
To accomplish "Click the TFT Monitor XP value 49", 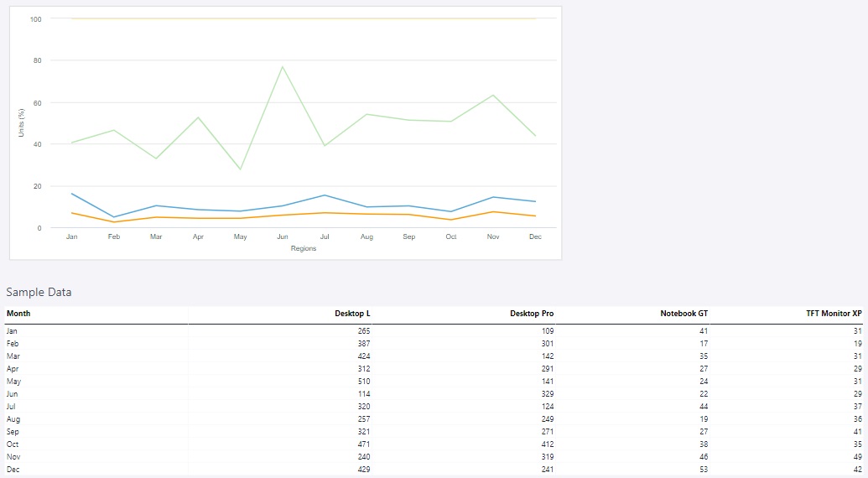I will 857,457.
